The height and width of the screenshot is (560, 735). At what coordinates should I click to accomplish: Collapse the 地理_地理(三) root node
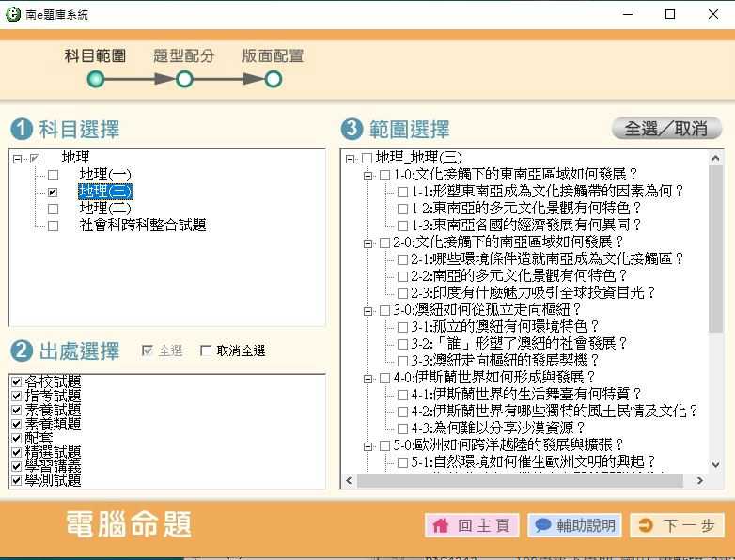click(350, 159)
